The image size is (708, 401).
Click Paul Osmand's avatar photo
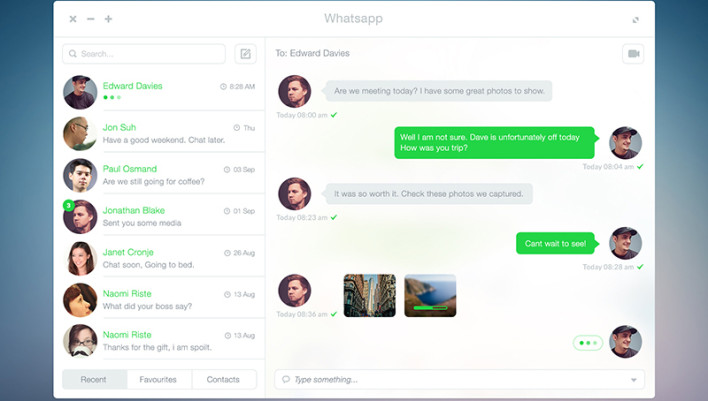click(x=80, y=175)
